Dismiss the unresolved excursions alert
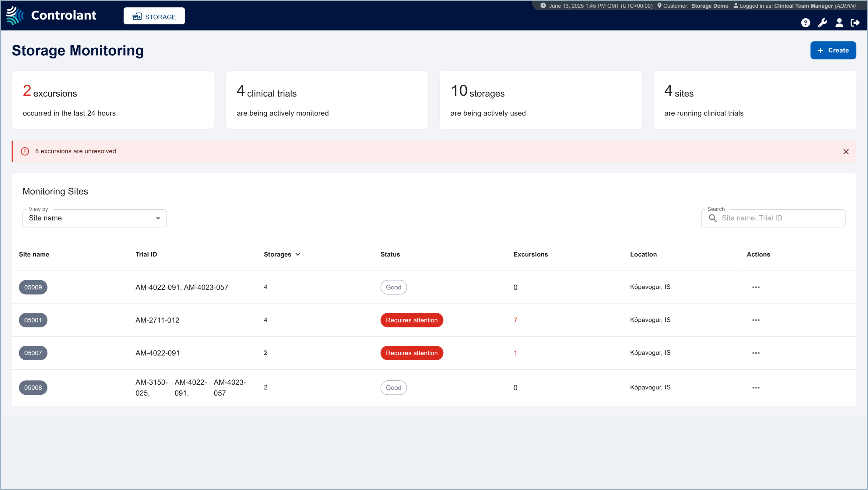This screenshot has width=868, height=490. (x=846, y=152)
